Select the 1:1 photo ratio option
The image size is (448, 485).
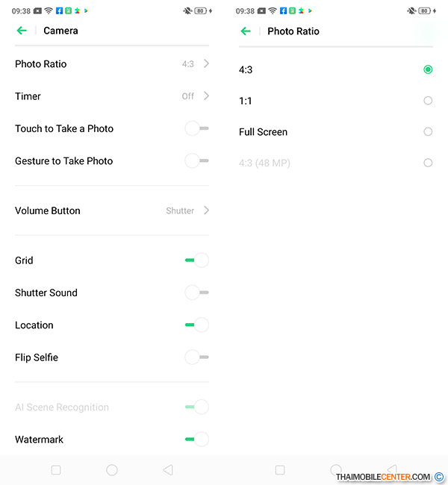tap(428, 101)
